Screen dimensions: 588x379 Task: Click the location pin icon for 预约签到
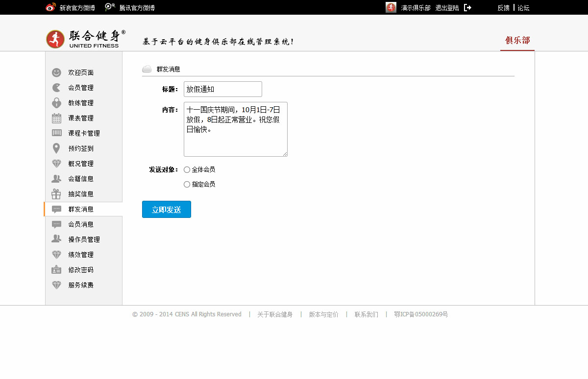click(56, 148)
